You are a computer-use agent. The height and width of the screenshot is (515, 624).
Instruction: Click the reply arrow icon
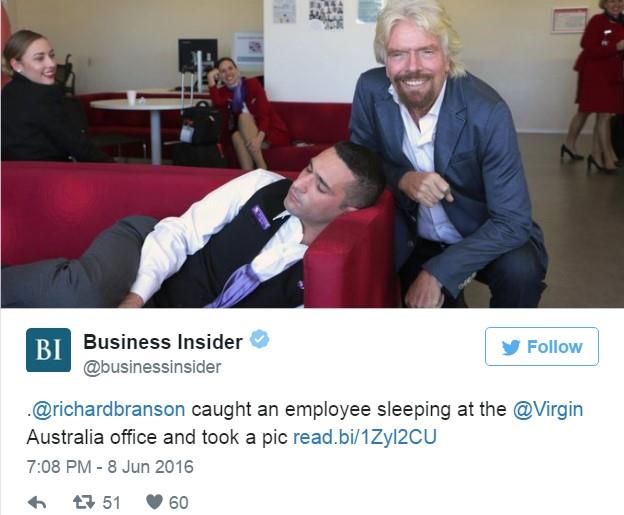[x=37, y=502]
